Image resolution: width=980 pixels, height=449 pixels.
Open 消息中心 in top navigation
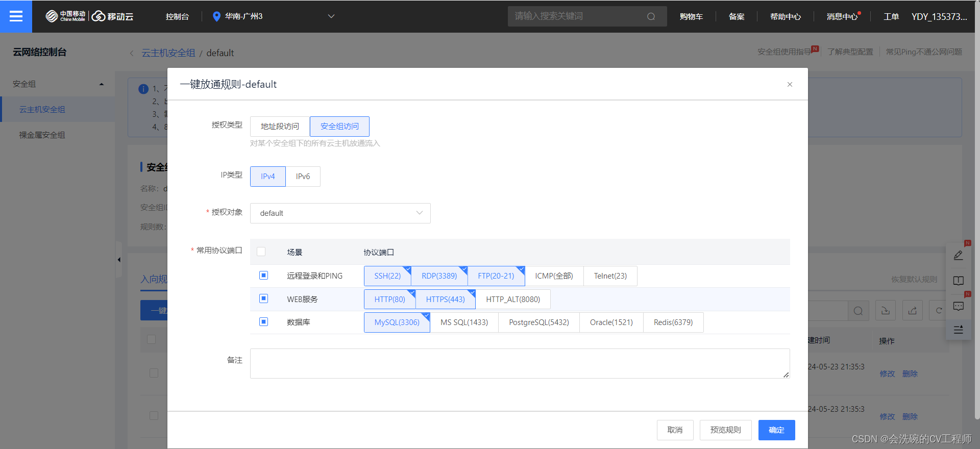[x=842, y=16]
